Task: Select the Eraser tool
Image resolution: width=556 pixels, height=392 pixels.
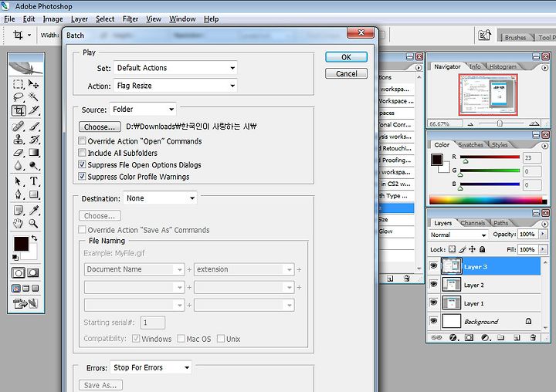Action: [18, 153]
